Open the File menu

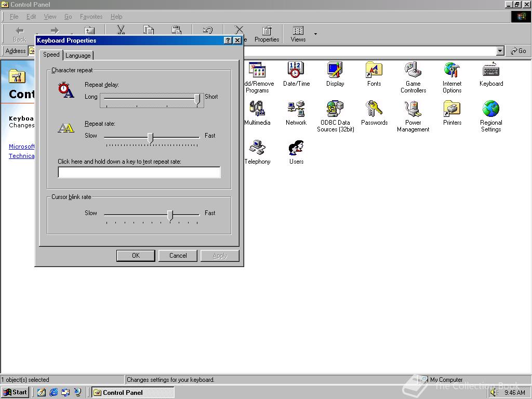[14, 17]
